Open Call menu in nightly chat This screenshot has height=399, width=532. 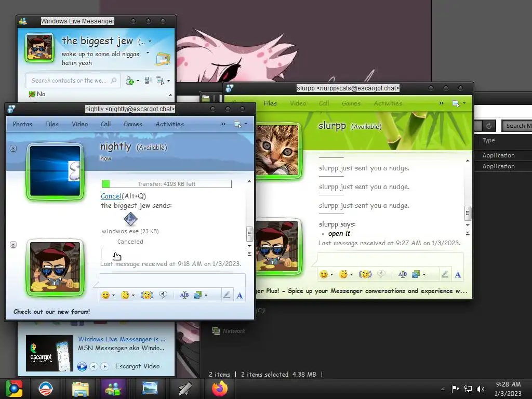tap(105, 124)
